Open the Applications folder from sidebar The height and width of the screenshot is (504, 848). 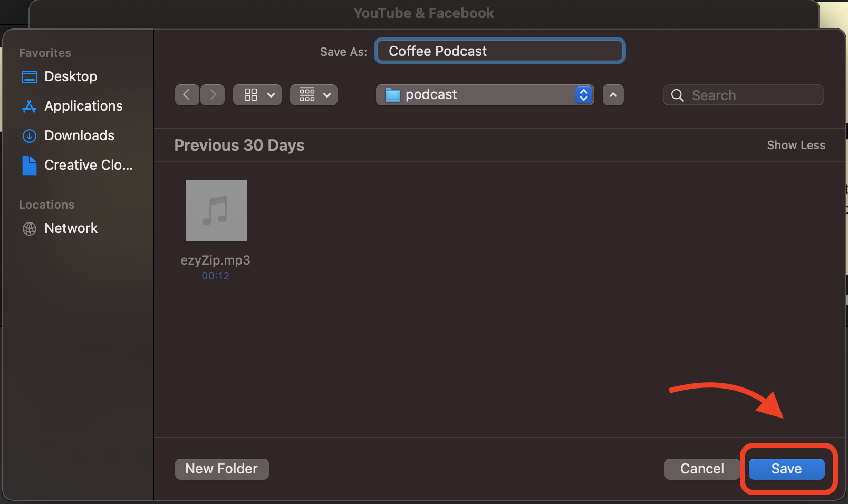tap(83, 106)
